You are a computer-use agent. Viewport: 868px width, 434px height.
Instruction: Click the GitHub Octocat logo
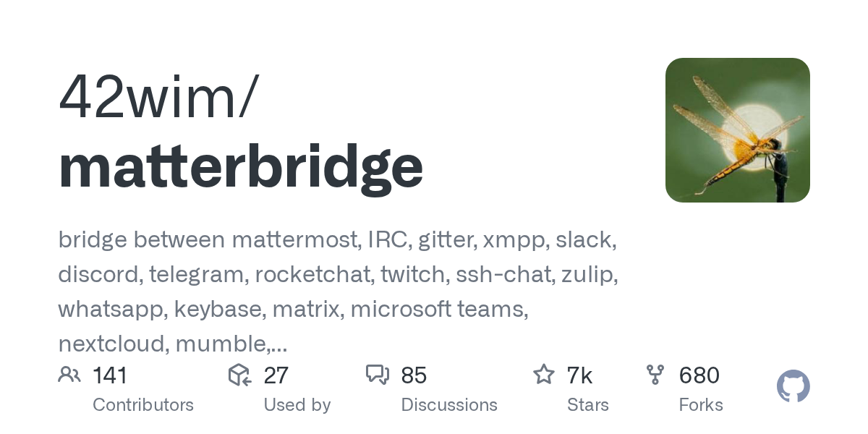click(x=793, y=387)
